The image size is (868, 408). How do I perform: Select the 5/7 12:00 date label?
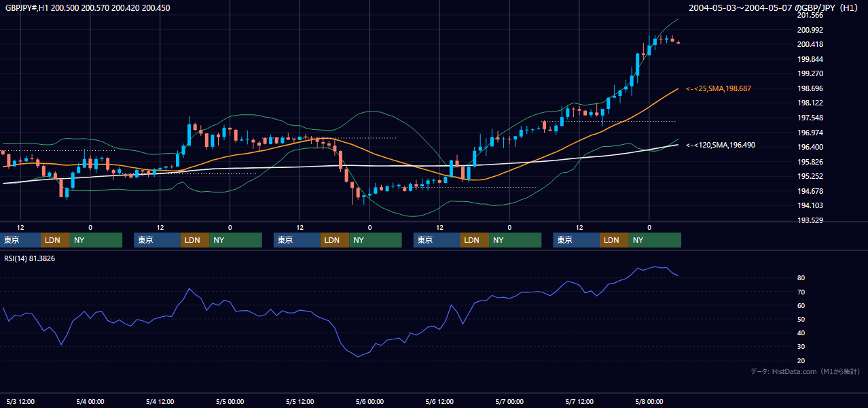pyautogui.click(x=579, y=401)
